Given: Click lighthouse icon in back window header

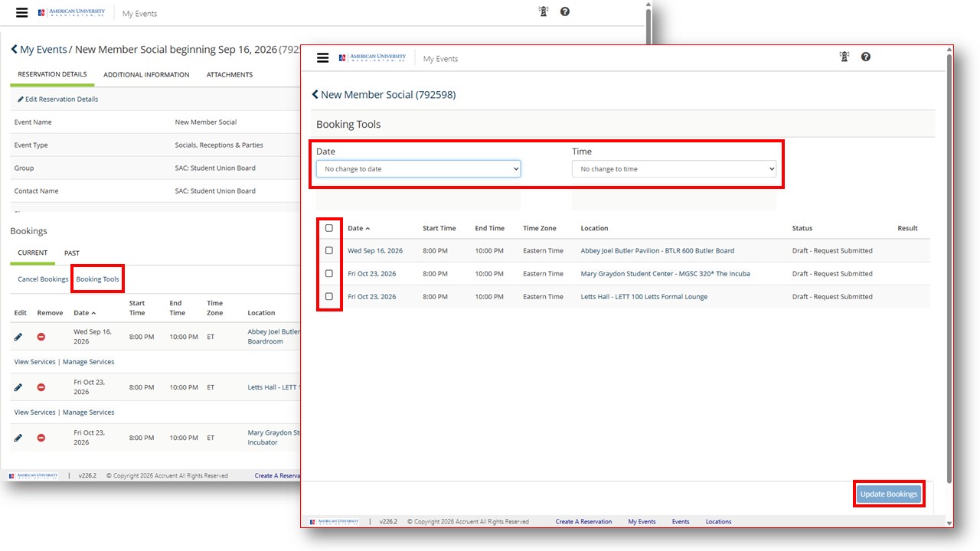Looking at the screenshot, I should [544, 11].
